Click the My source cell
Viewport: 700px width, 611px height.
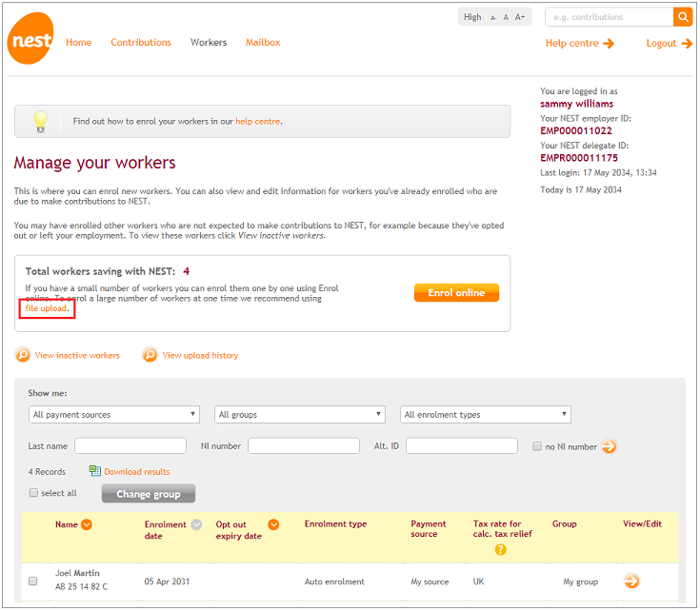click(430, 581)
